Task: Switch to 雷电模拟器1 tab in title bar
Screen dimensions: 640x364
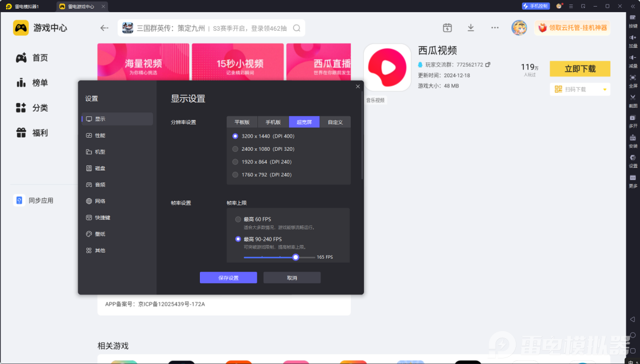Action: click(22, 6)
